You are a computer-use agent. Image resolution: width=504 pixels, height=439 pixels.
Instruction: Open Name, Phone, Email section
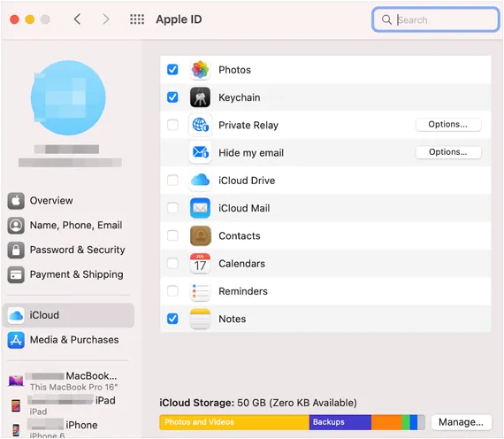coord(68,226)
